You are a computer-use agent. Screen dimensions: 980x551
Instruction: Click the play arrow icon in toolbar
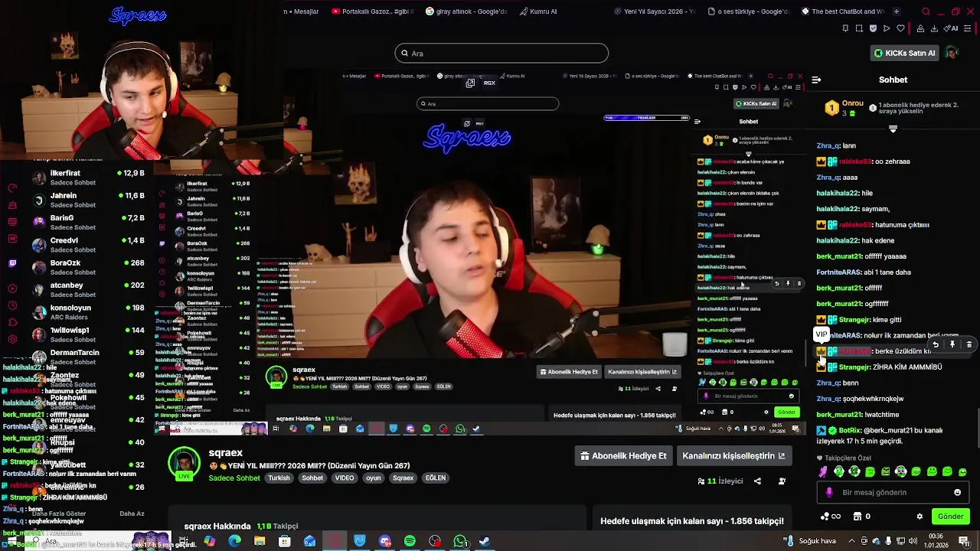pyautogui.click(x=887, y=28)
